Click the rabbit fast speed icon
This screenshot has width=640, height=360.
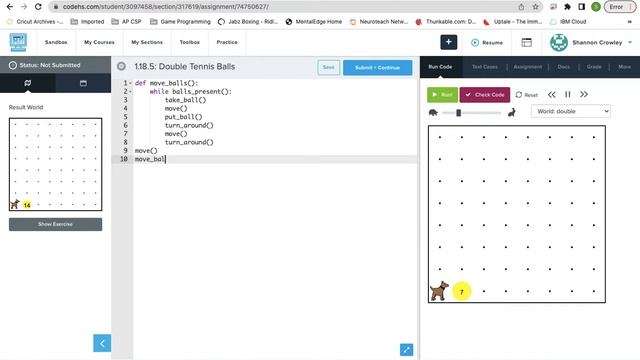point(511,112)
